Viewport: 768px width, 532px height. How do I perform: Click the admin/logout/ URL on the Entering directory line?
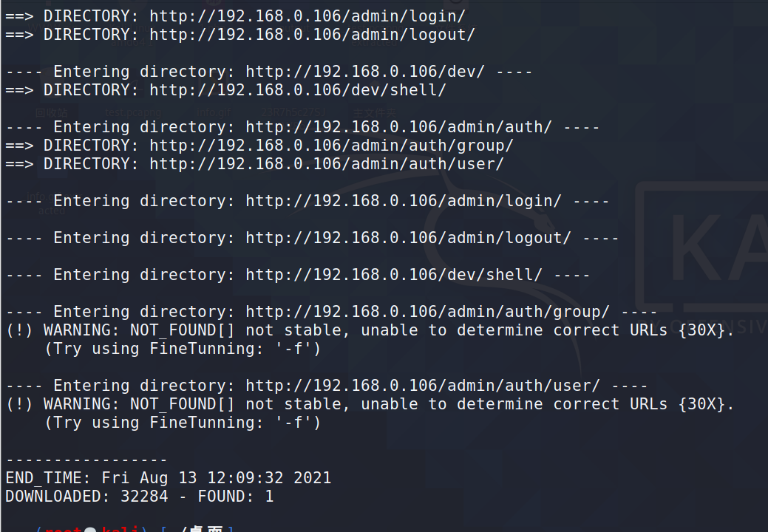coord(409,238)
